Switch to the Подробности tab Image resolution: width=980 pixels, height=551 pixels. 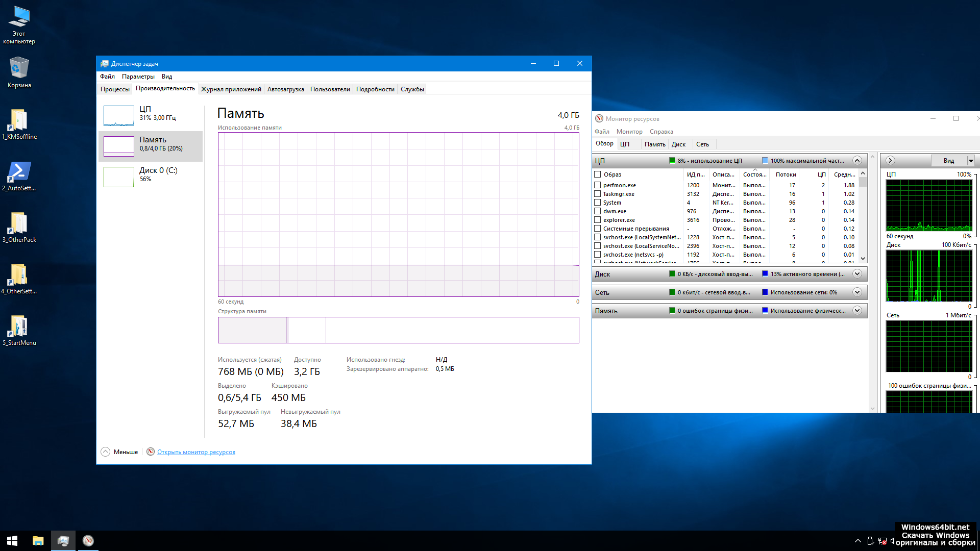click(375, 89)
